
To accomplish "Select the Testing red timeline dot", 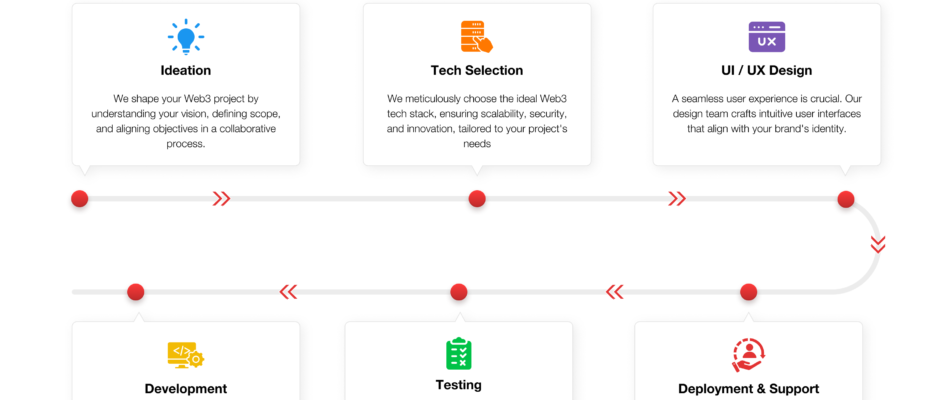I will click(x=459, y=292).
